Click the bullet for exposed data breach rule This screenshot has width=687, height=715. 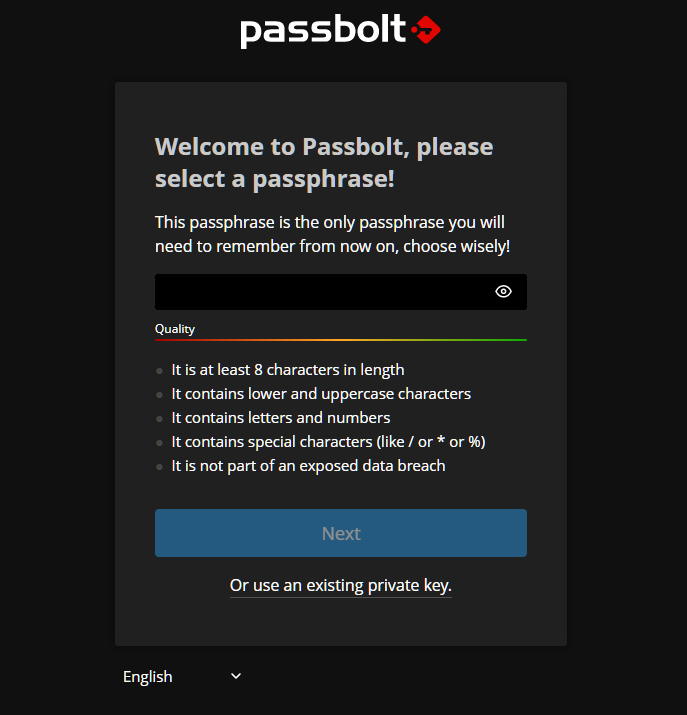(x=159, y=467)
